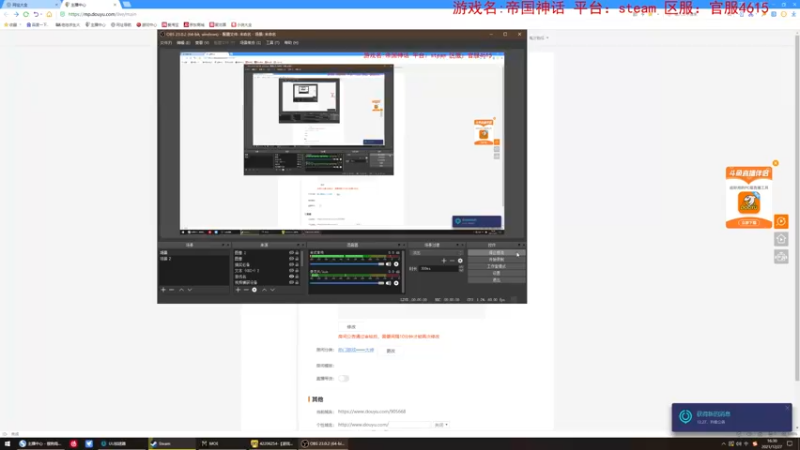Reload the page with green refresh icon

pyautogui.click(x=26, y=14)
